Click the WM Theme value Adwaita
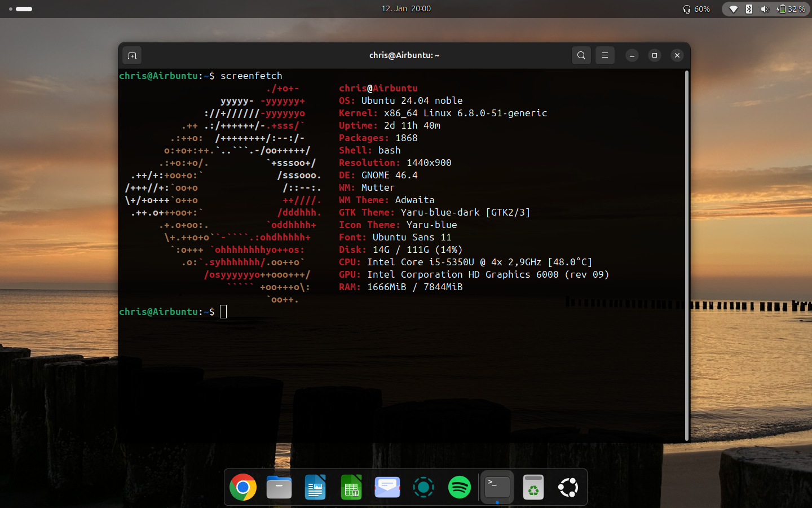The width and height of the screenshot is (812, 508). point(415,200)
